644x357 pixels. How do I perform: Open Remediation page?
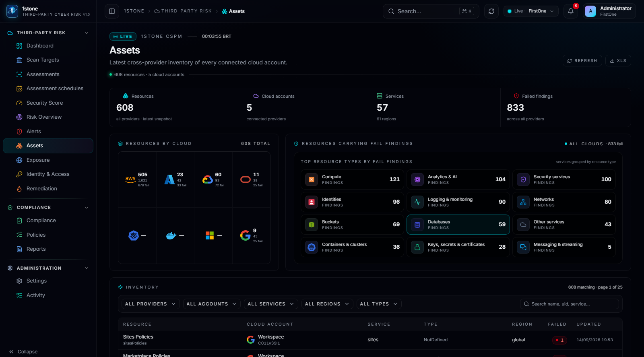[48, 189]
